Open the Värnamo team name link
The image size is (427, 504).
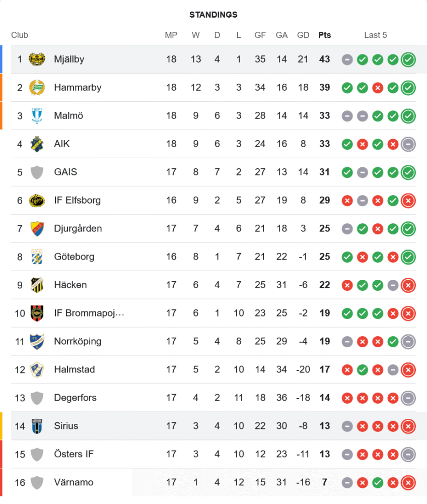tap(74, 483)
